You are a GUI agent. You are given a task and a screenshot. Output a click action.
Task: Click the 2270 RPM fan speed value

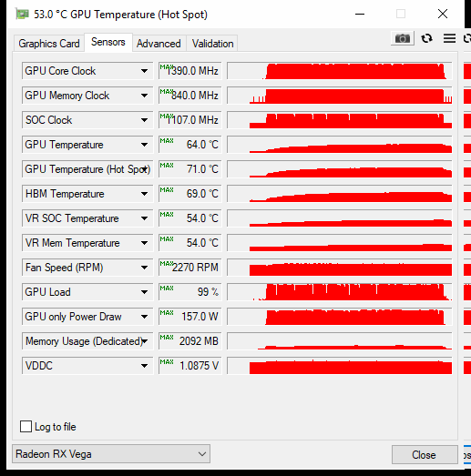pos(190,268)
